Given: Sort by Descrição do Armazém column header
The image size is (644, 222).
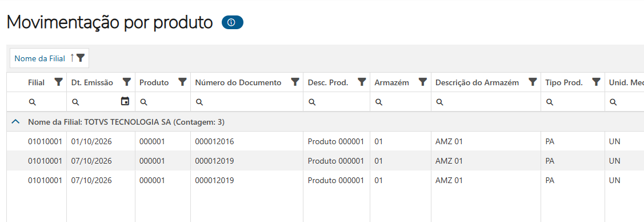Looking at the screenshot, I should [477, 82].
